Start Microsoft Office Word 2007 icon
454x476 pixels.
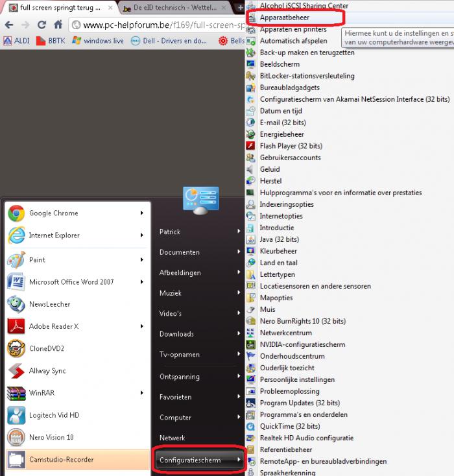pyautogui.click(x=16, y=281)
